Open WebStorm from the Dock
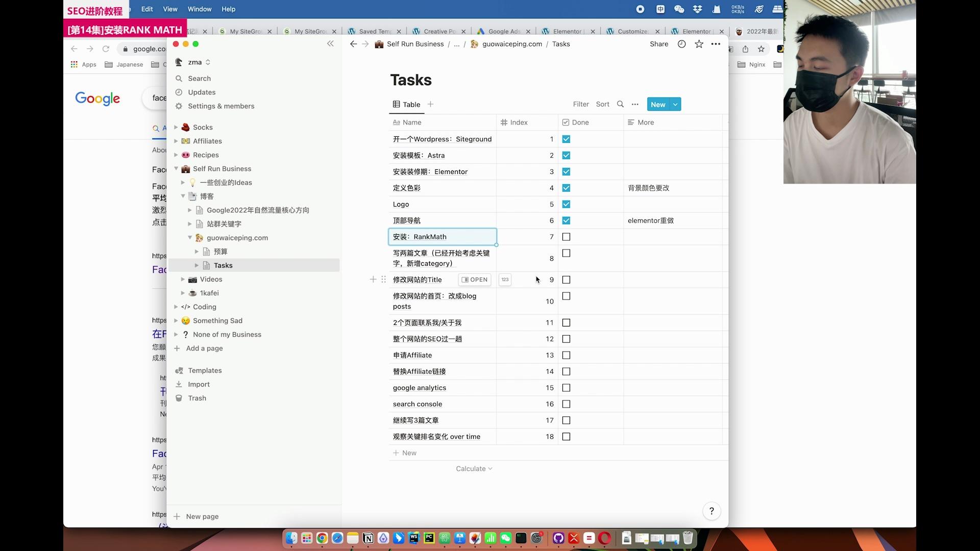Screen dimensions: 980x551 click(414, 538)
